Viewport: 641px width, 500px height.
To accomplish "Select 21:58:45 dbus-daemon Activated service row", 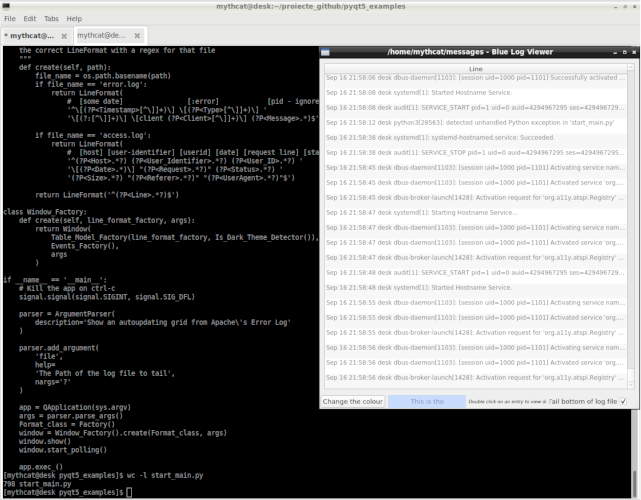I will (x=476, y=183).
